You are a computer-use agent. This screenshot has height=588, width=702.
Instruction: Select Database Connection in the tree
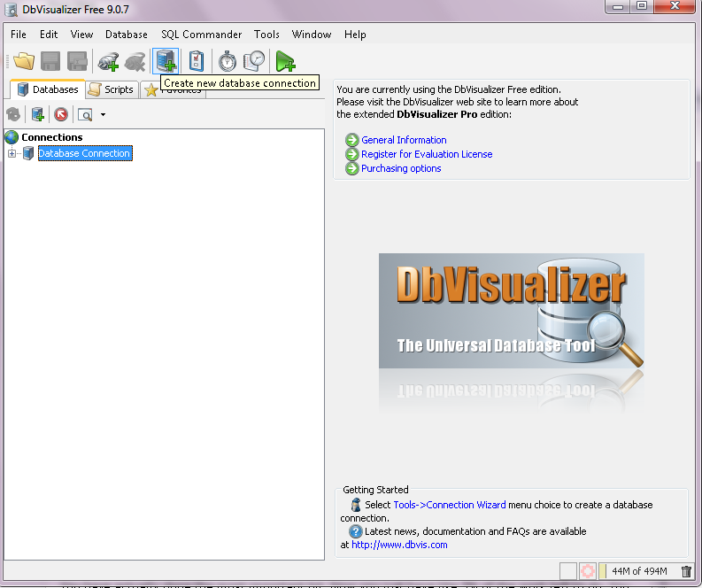[x=85, y=153]
